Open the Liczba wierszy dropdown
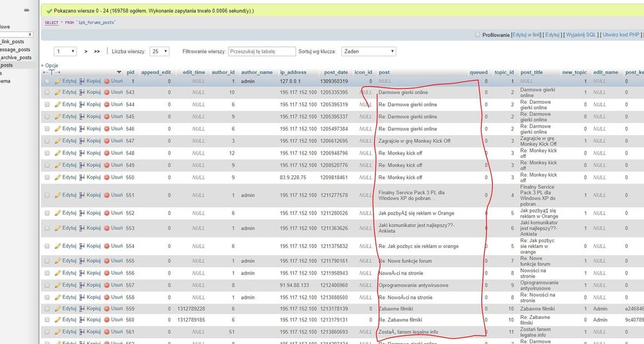 click(x=160, y=51)
